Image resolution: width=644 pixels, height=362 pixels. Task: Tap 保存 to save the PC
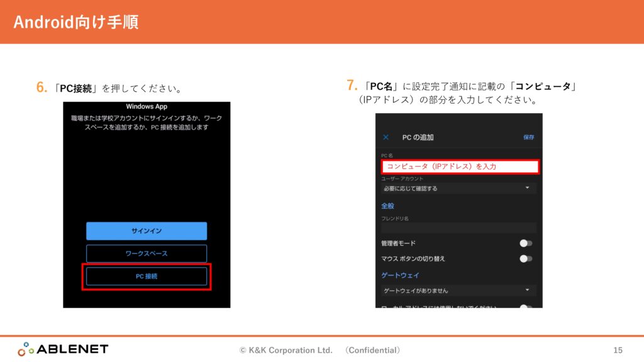[x=528, y=137]
